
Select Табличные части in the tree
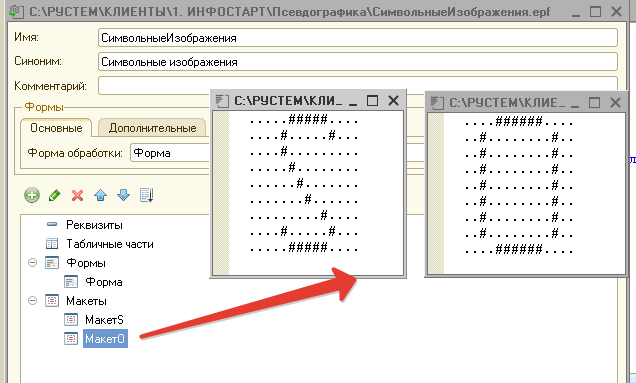(x=110, y=244)
